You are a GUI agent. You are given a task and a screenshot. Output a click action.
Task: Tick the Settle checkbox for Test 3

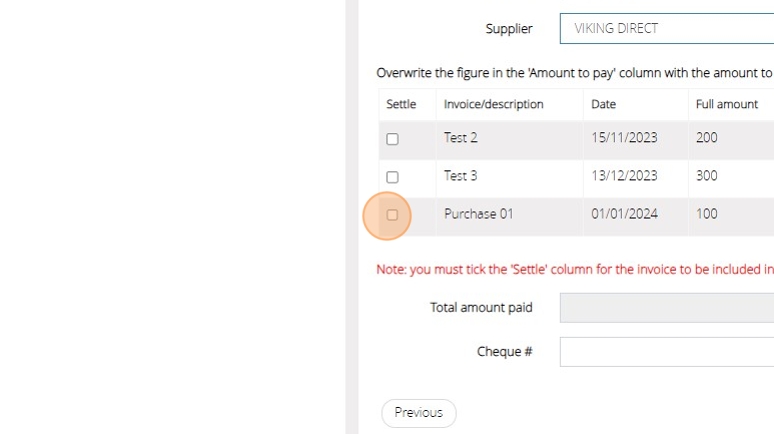click(x=392, y=177)
